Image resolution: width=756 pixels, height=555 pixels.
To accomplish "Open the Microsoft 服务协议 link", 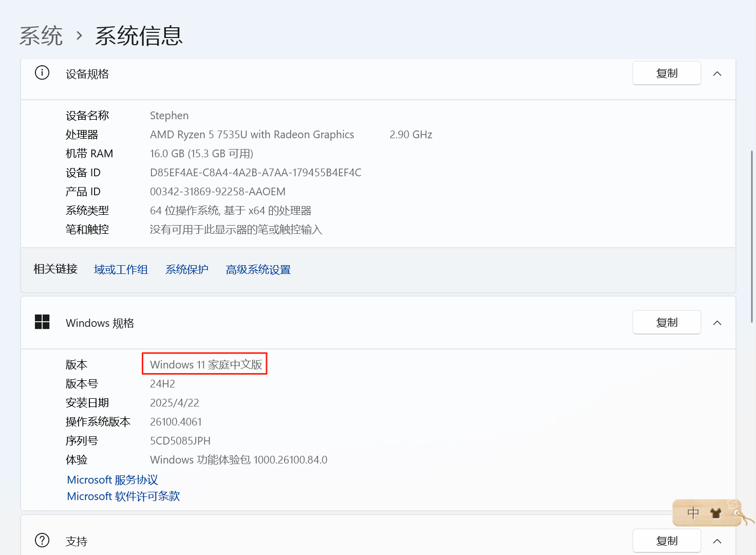I will pos(112,480).
